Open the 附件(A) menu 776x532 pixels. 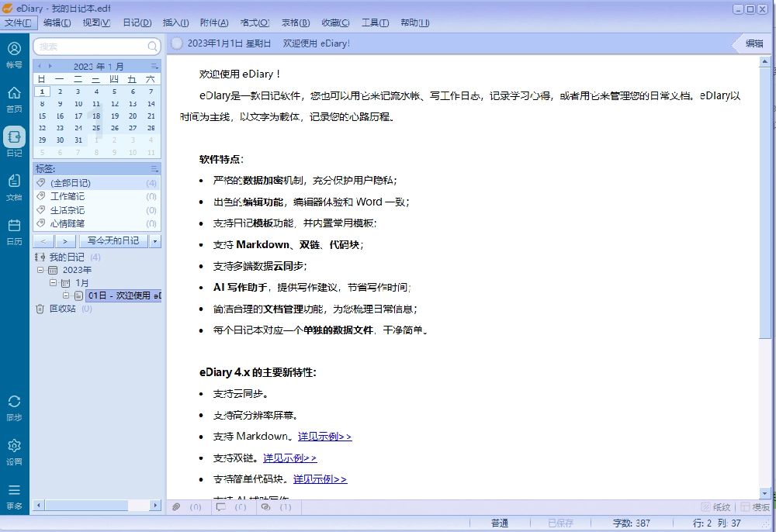point(214,22)
